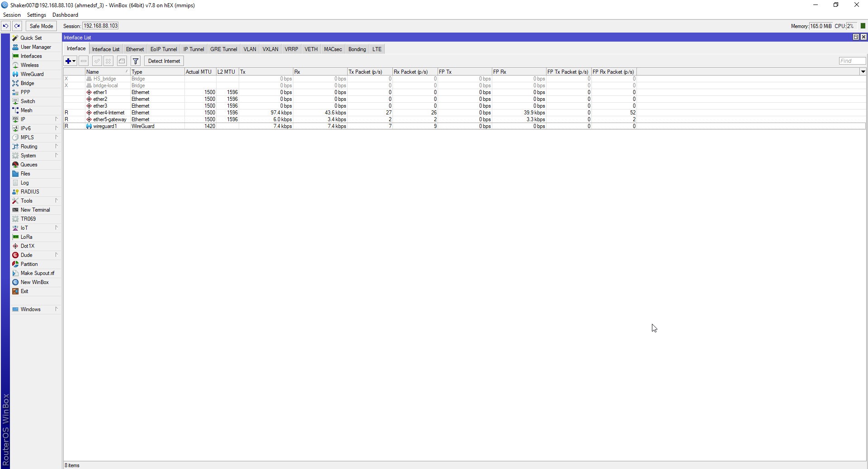Launch New Terminal from sidebar
This screenshot has height=469, width=868.
(x=36, y=210)
